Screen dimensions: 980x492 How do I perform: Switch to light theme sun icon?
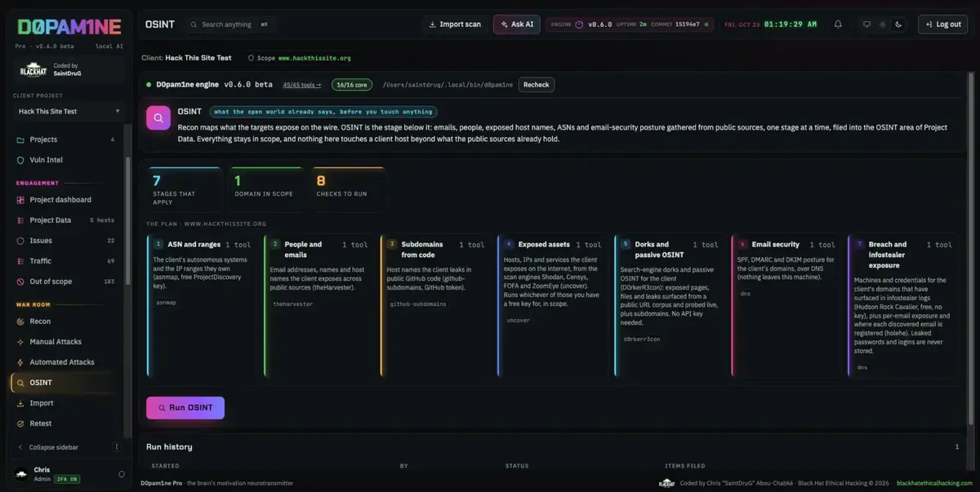point(883,24)
